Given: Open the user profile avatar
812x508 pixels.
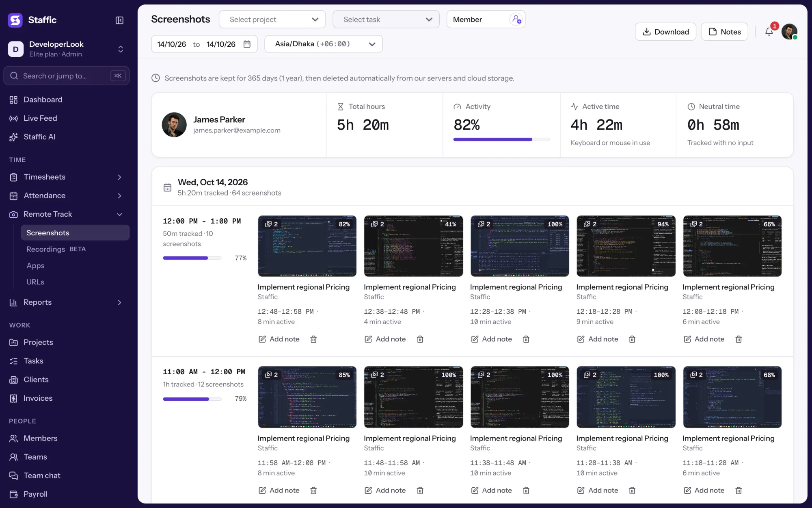Looking at the screenshot, I should [789, 32].
